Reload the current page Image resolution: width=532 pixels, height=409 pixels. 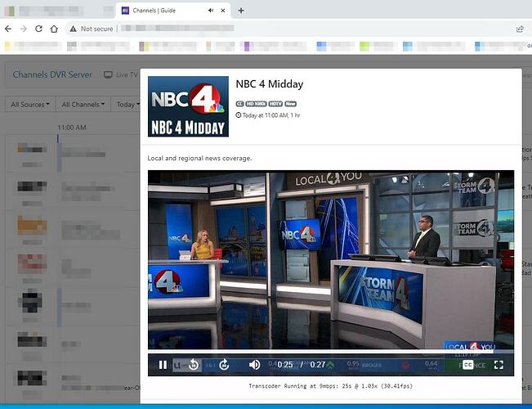click(38, 29)
